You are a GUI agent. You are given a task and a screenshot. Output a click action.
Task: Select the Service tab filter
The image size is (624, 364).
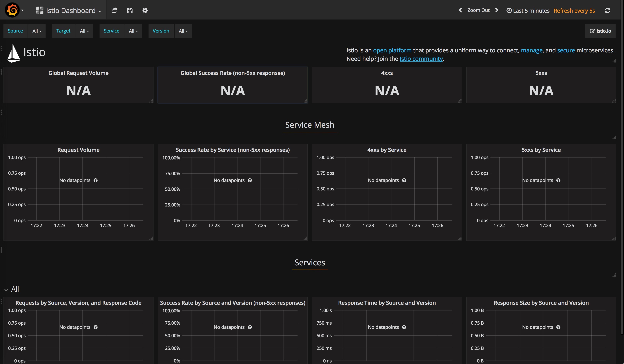tap(111, 31)
